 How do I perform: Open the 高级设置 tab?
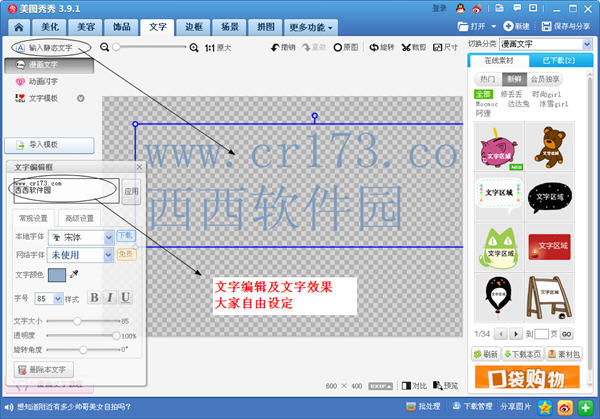(x=80, y=218)
